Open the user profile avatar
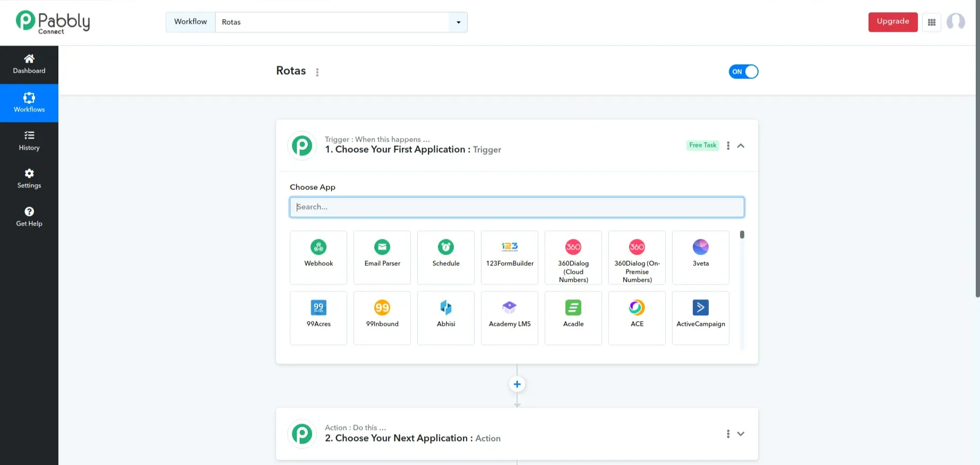The height and width of the screenshot is (465, 980). click(x=956, y=22)
